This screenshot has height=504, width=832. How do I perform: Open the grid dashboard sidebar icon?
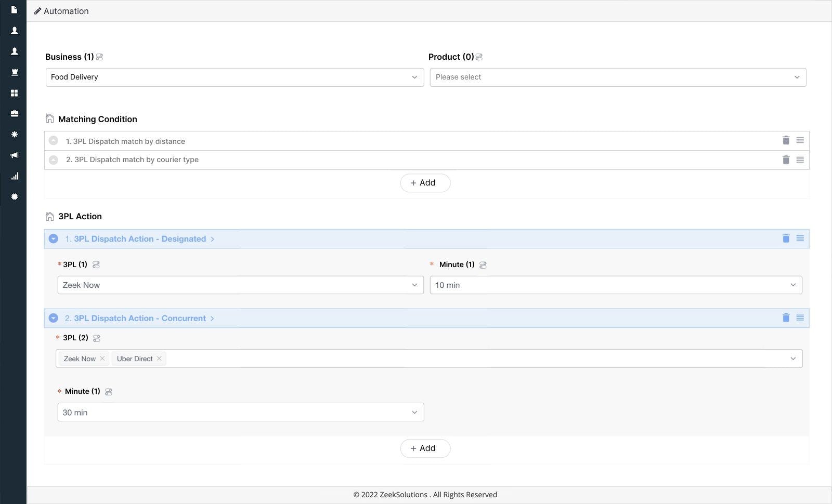coord(15,93)
